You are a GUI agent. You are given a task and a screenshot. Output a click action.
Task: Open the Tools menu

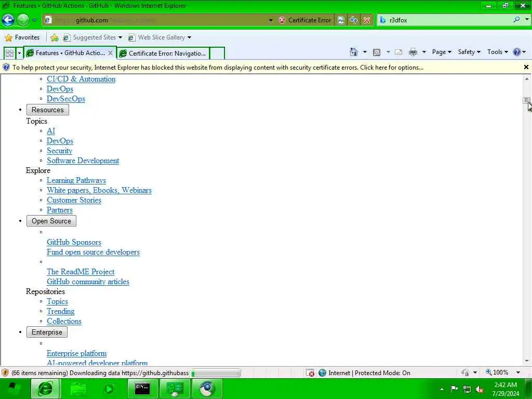coord(497,52)
